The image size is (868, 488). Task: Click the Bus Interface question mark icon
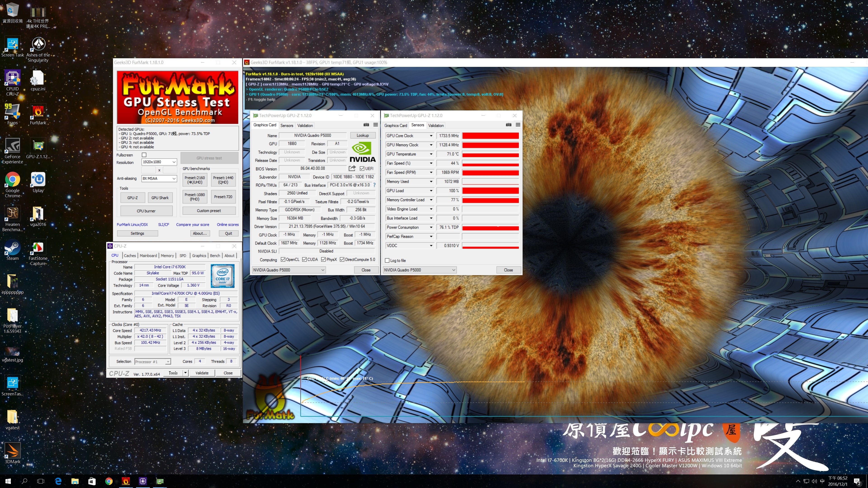point(374,185)
